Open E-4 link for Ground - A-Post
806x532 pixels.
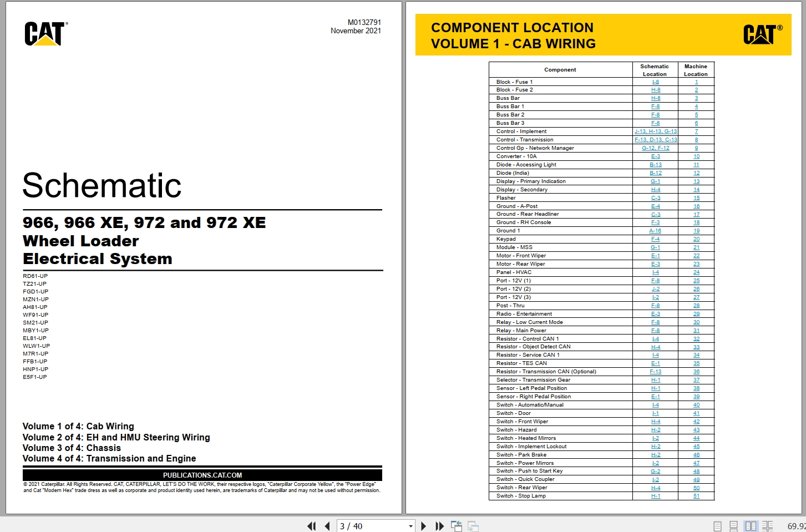pos(656,206)
